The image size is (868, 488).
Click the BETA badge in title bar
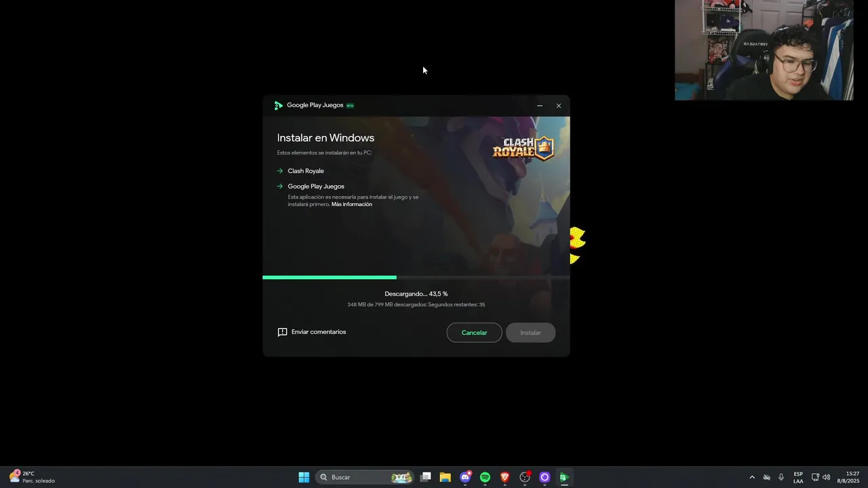[350, 106]
